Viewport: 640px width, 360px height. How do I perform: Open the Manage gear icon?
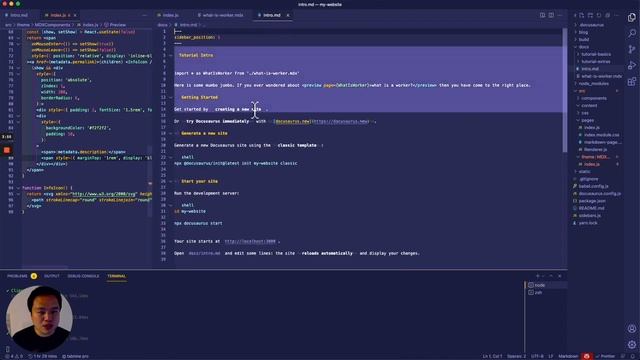pos(632,344)
